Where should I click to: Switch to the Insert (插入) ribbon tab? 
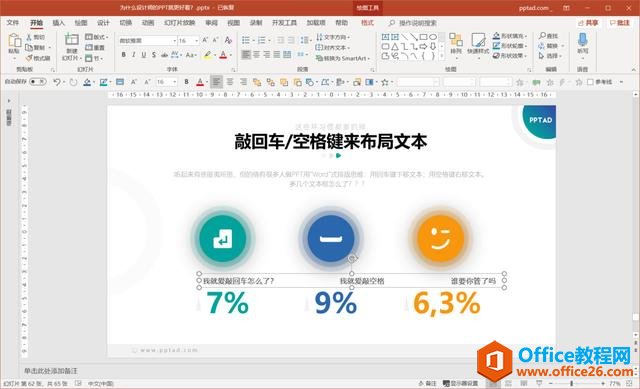coord(59,23)
